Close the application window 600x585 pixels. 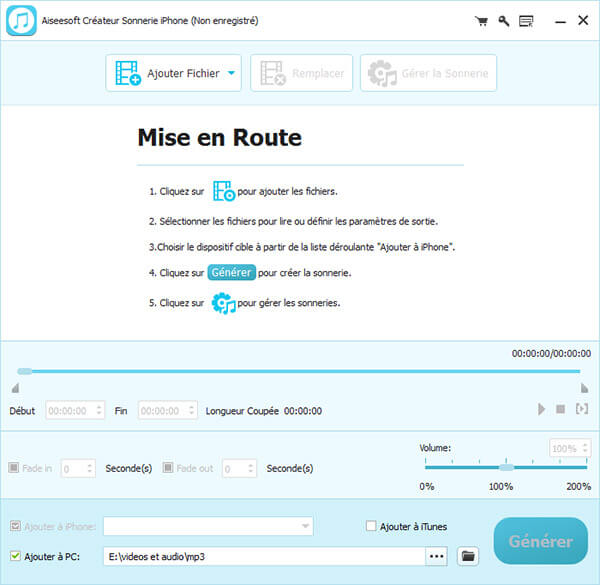click(x=583, y=20)
